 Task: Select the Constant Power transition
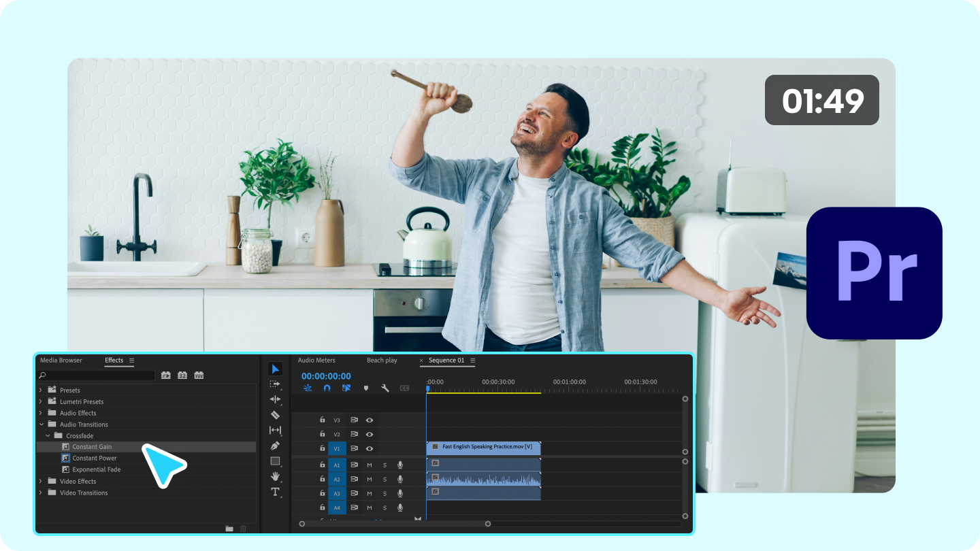[x=95, y=458]
